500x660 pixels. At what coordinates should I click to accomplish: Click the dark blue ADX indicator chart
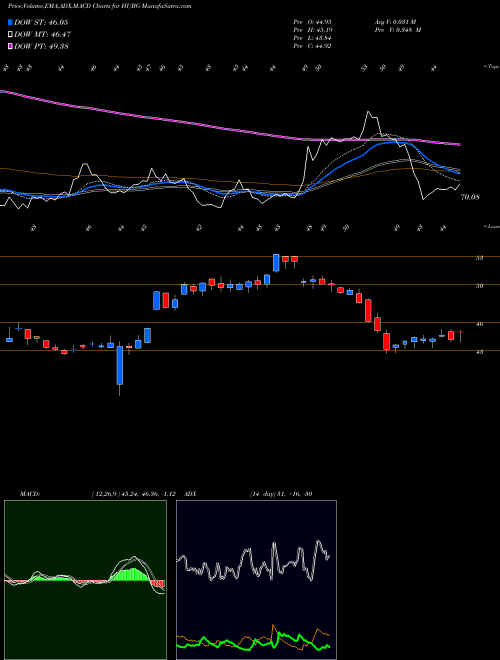(x=256, y=580)
